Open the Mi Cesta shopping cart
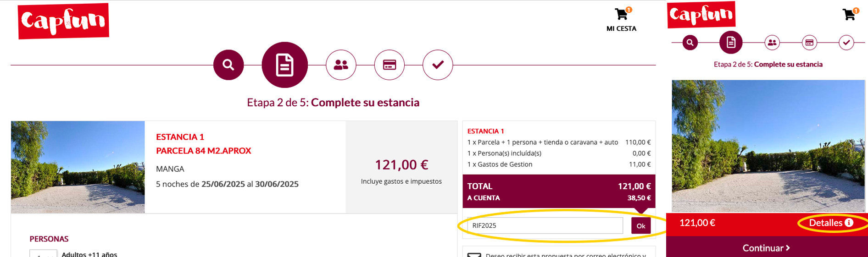The width and height of the screenshot is (868, 257). 621,19
